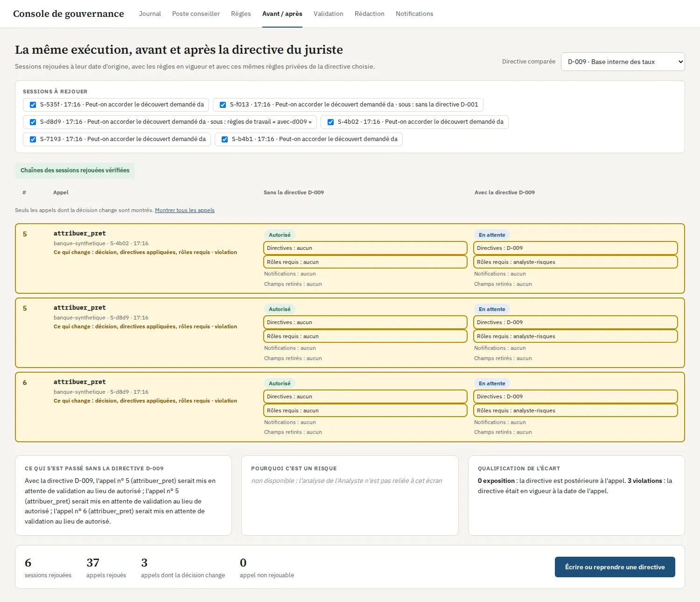Image resolution: width=700 pixels, height=602 pixels.
Task: Click Sans la directive D-009 column header
Action: click(294, 192)
